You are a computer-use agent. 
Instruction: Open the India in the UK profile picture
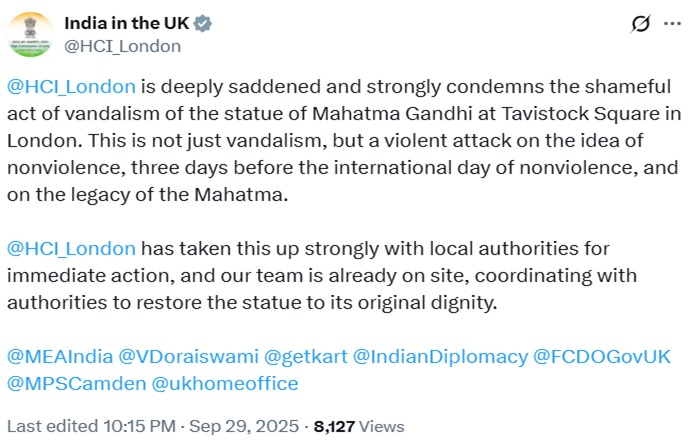pos(31,33)
